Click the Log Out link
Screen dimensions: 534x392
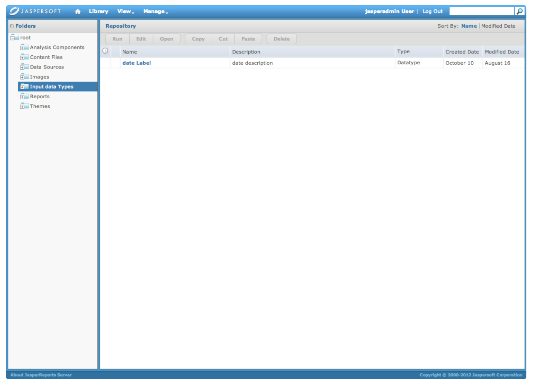pos(432,11)
